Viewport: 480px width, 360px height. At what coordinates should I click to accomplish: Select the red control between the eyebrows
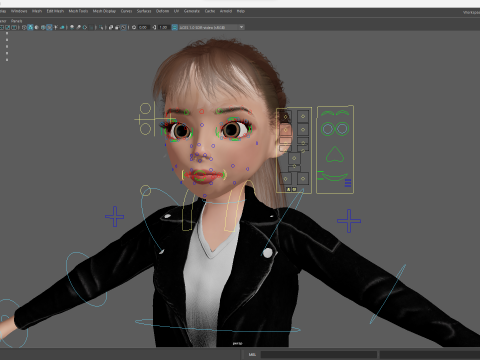(x=201, y=112)
